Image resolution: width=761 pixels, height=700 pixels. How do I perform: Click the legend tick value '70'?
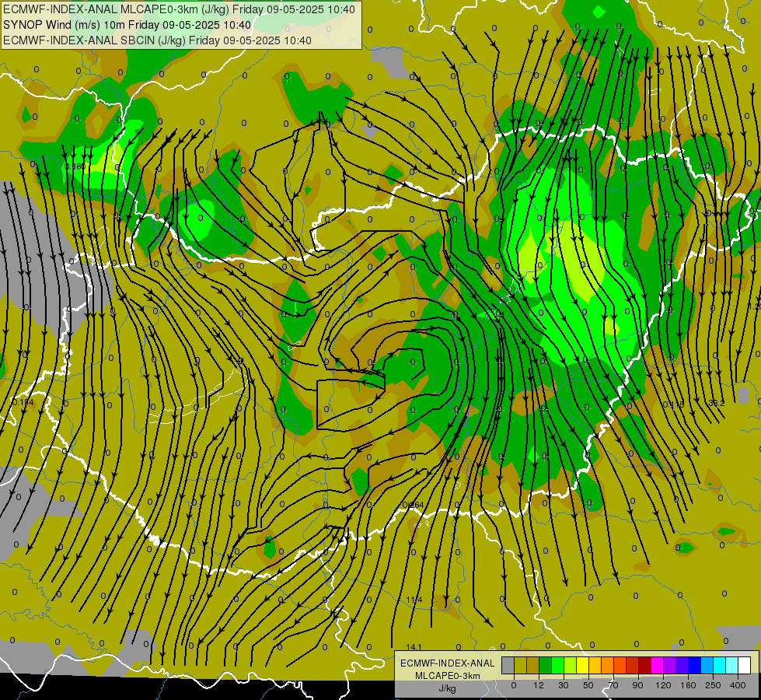613,685
